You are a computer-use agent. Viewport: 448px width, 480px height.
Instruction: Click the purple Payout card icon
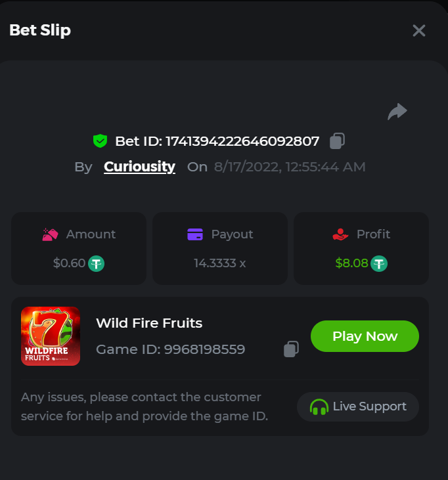(195, 234)
